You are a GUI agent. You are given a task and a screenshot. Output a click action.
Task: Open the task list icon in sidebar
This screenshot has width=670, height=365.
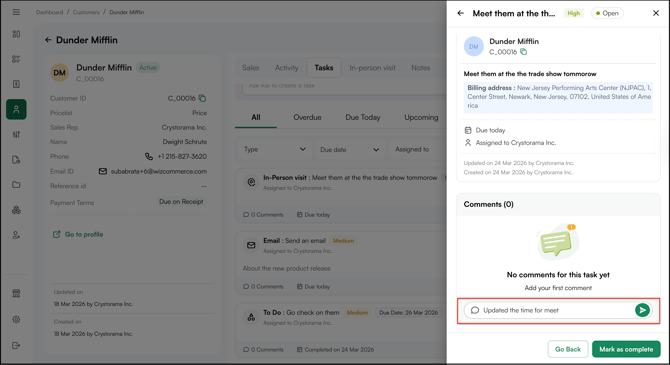click(16, 59)
